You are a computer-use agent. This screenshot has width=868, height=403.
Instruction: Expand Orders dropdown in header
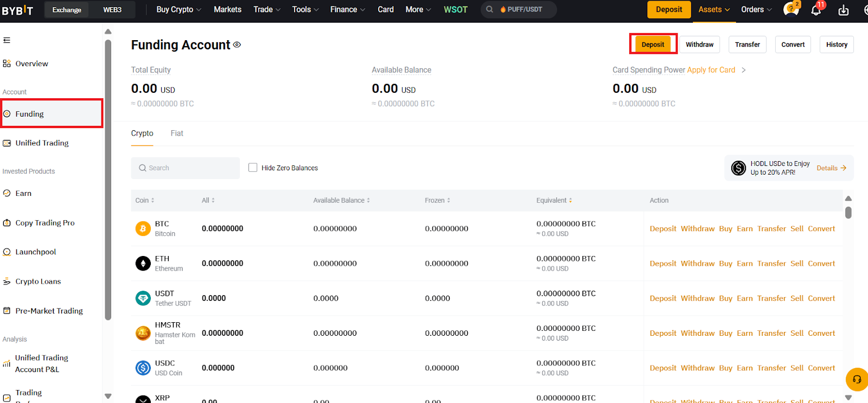[x=756, y=9]
